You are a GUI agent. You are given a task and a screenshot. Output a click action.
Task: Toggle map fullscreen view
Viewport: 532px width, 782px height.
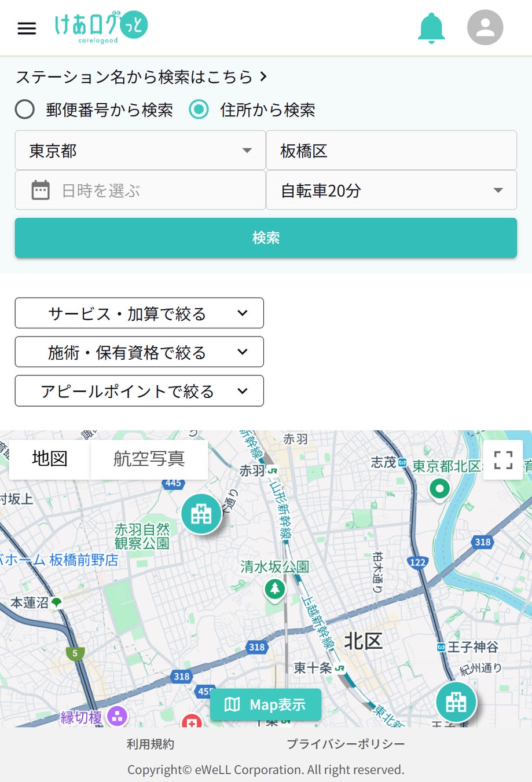pos(503,460)
